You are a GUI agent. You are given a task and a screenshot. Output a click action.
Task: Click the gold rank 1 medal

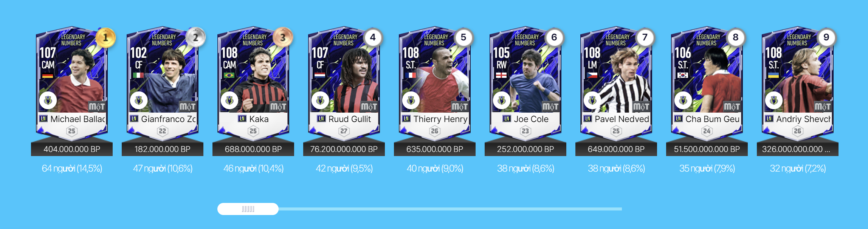click(105, 37)
